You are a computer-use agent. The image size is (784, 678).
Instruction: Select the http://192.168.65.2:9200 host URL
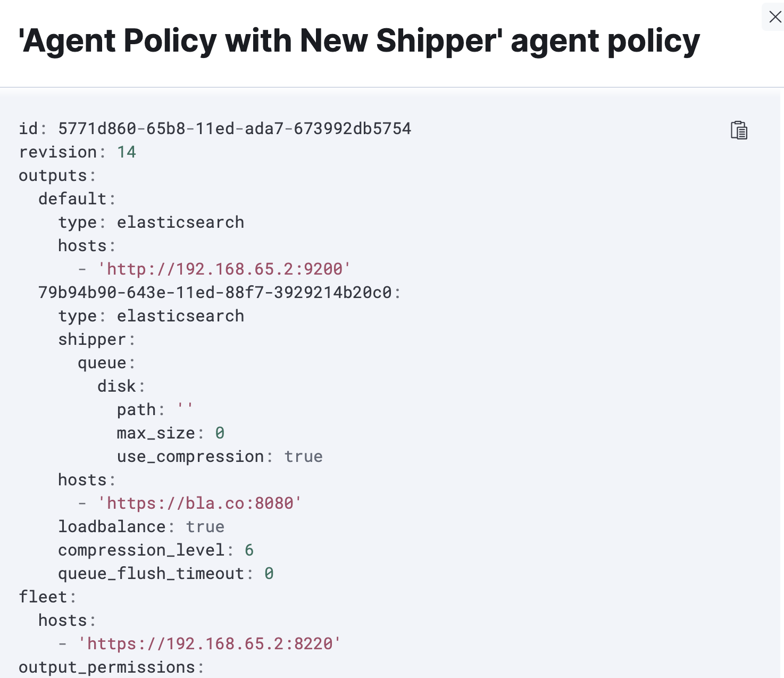tap(224, 269)
